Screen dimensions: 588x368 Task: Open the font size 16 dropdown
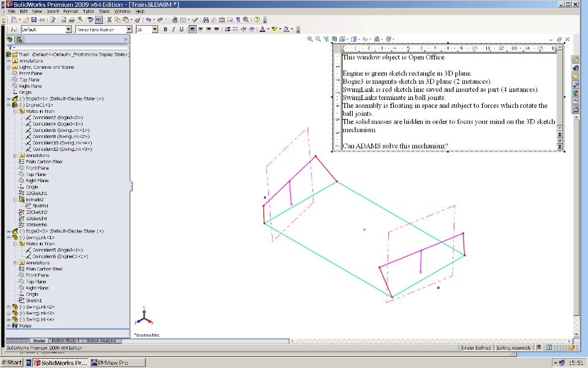[x=154, y=29]
